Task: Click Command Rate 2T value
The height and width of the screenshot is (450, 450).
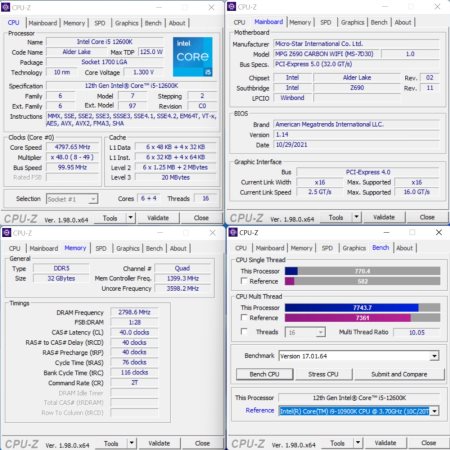Action: pos(134,383)
